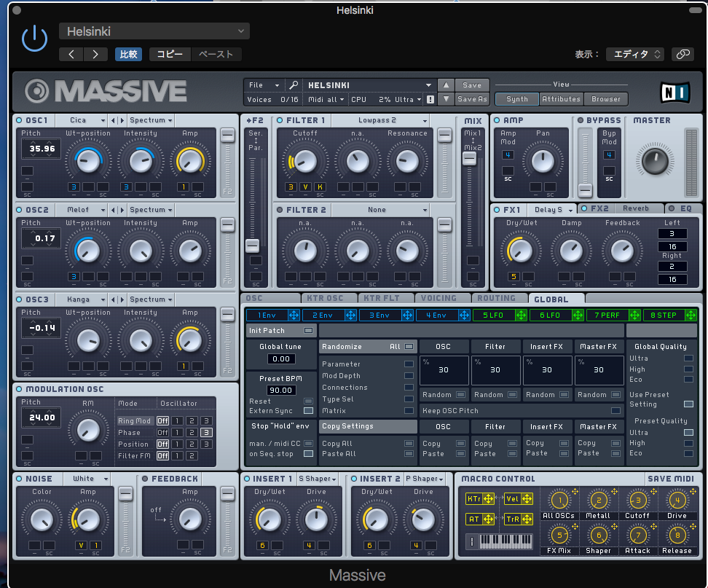
Task: Open preset search magnifier icon
Action: coord(294,85)
